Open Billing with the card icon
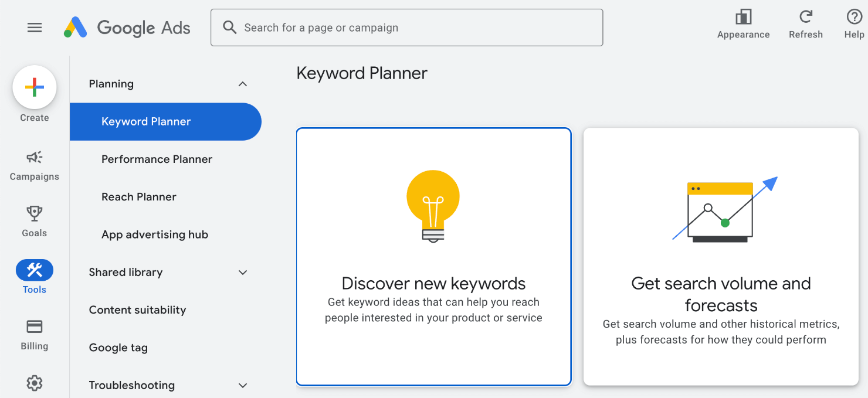Viewport: 868px width, 398px height. [34, 326]
